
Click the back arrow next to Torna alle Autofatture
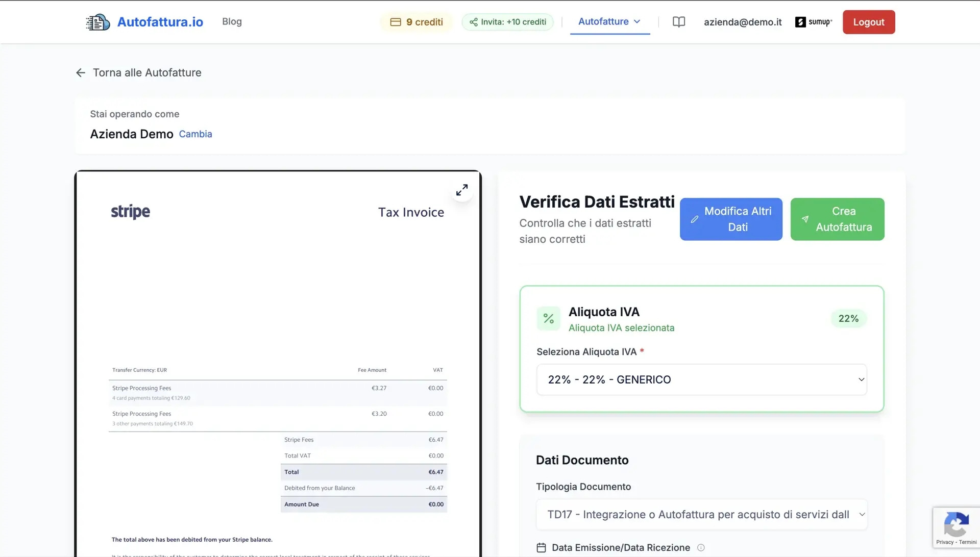coord(81,72)
